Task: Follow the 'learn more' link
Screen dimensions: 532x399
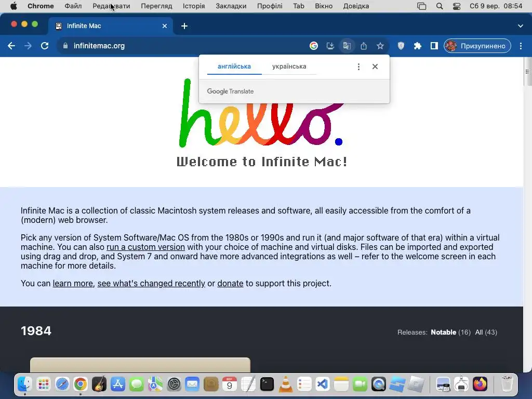Action: pyautogui.click(x=73, y=283)
